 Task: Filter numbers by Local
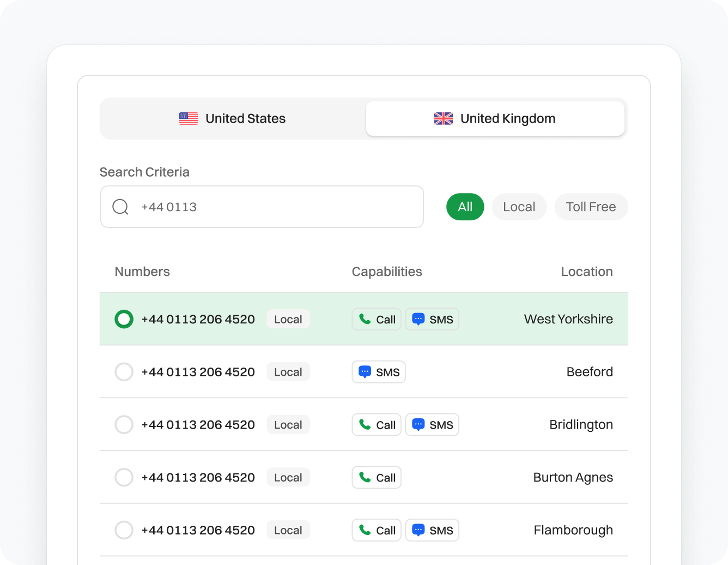point(519,207)
